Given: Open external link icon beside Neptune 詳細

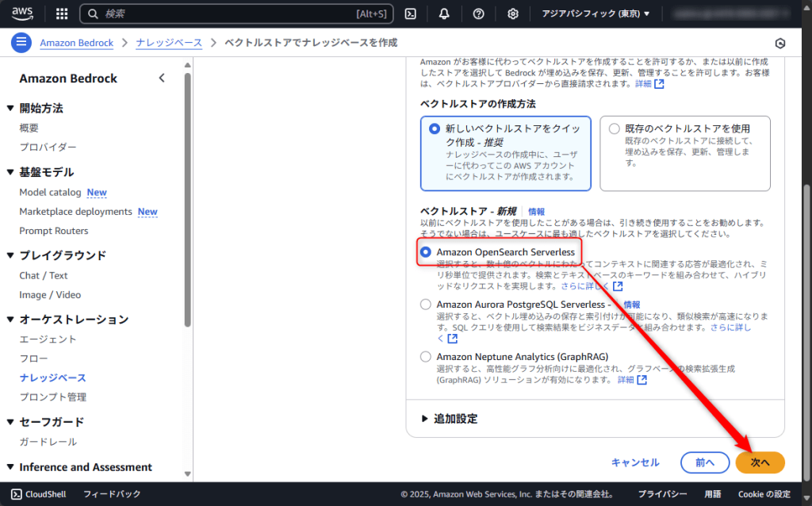Looking at the screenshot, I should (642, 380).
